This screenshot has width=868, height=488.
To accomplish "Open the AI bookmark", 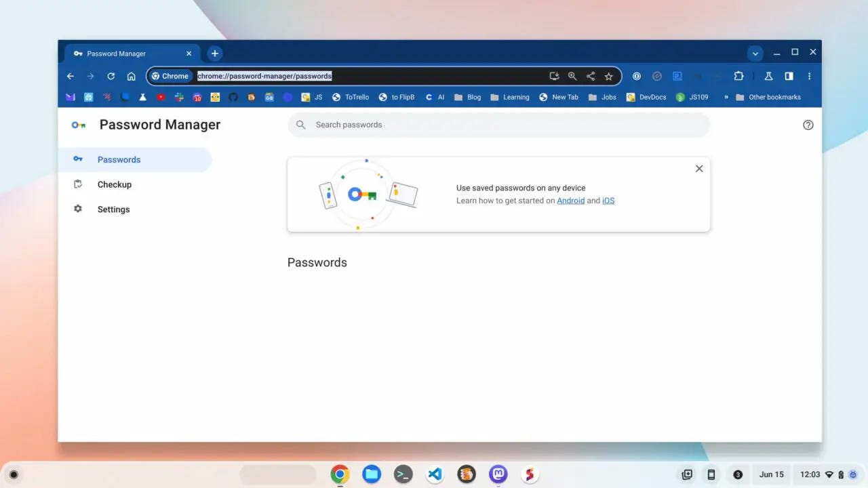I will point(435,97).
